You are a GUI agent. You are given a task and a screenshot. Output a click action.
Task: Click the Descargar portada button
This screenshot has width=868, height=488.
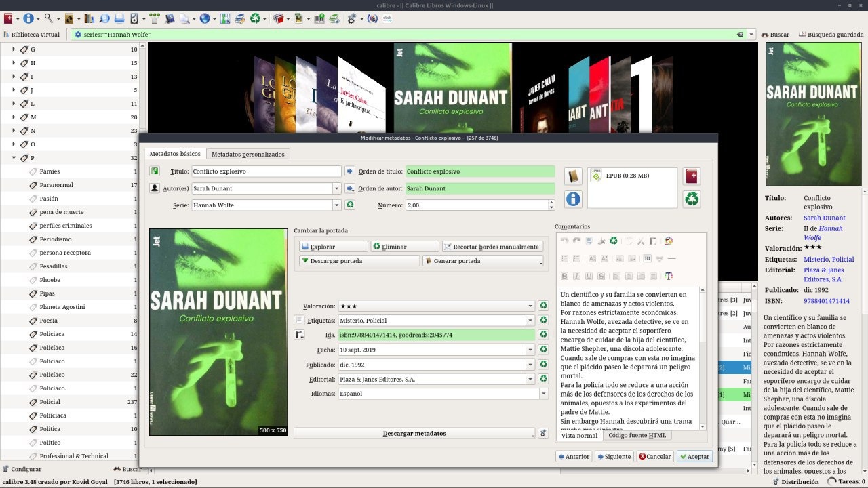click(x=359, y=261)
